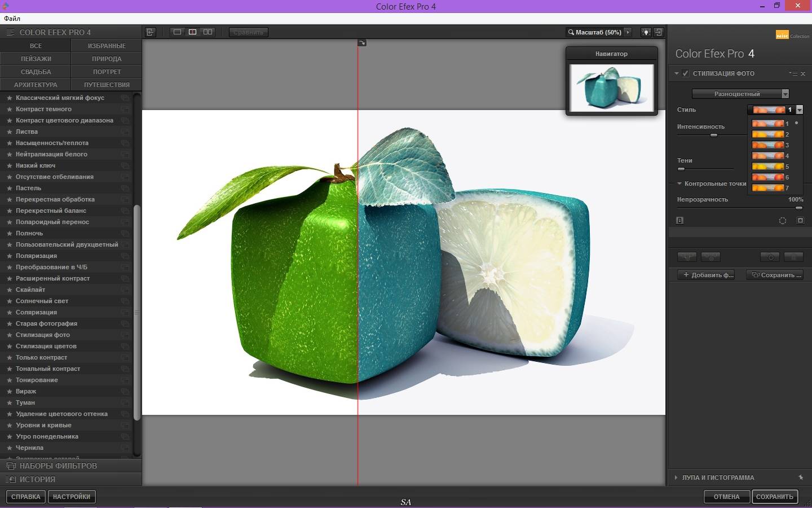Screen dimensions: 812x508
Task: Select the ПУТЕШЕСТВИЯ category tab
Action: coord(107,85)
